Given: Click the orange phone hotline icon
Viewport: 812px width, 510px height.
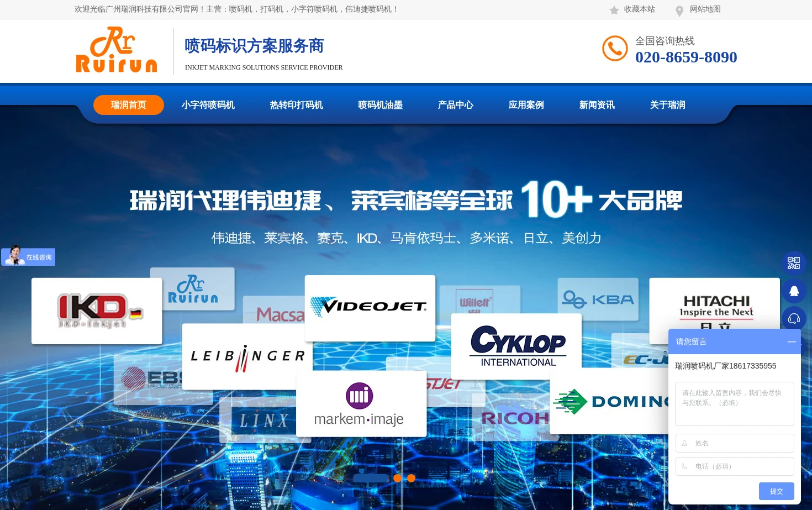Looking at the screenshot, I should pos(615,49).
